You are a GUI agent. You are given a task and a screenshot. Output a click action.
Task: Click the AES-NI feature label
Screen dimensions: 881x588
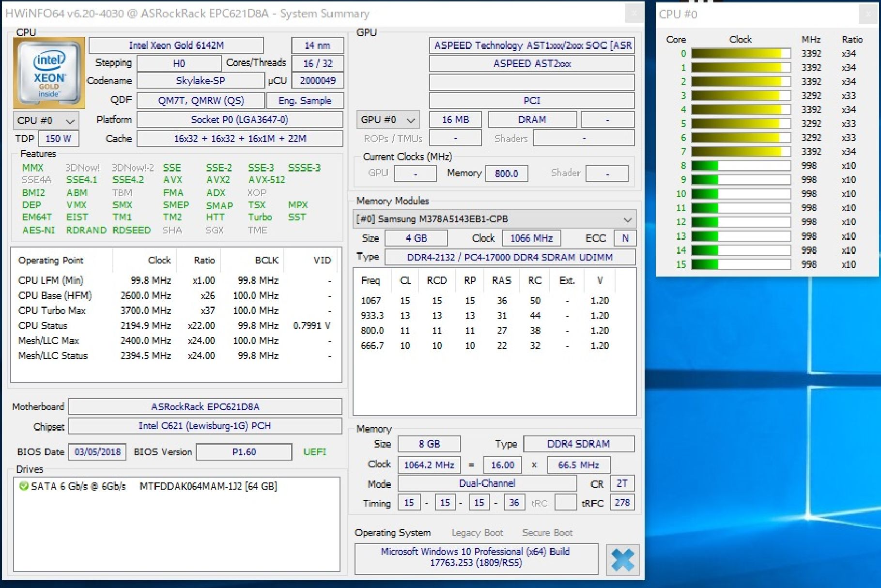pos(39,230)
